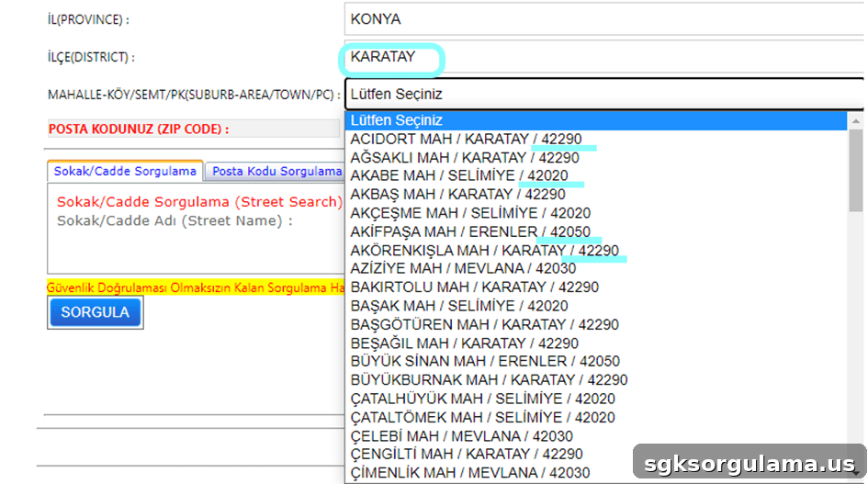Choose ACIDORT MAH / KARATAY / 42290
Viewport: 868px width, 484px height.
596,139
